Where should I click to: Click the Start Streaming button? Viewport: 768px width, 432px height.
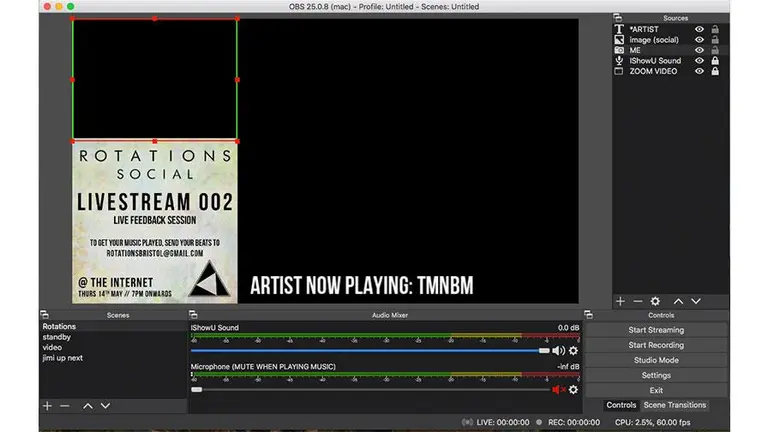click(x=656, y=330)
